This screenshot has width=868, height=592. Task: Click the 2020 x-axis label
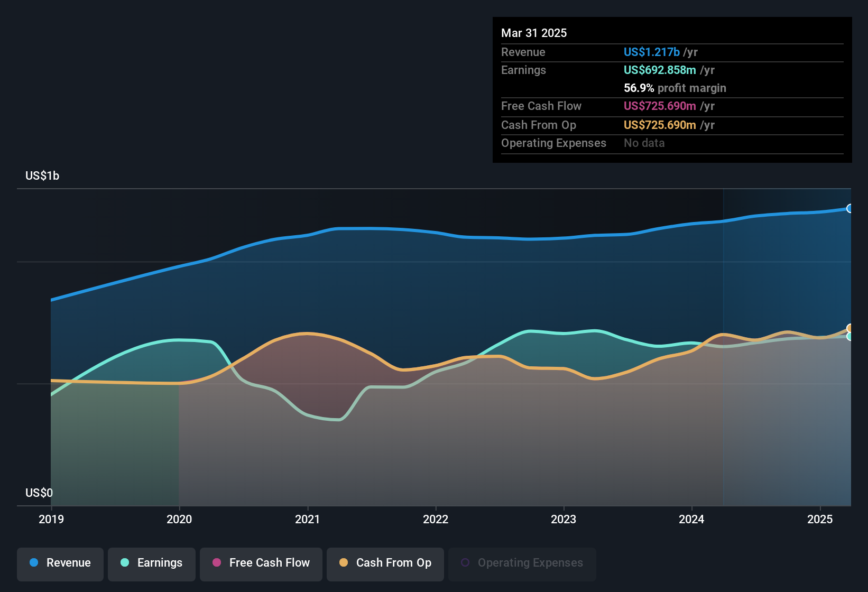click(x=179, y=519)
